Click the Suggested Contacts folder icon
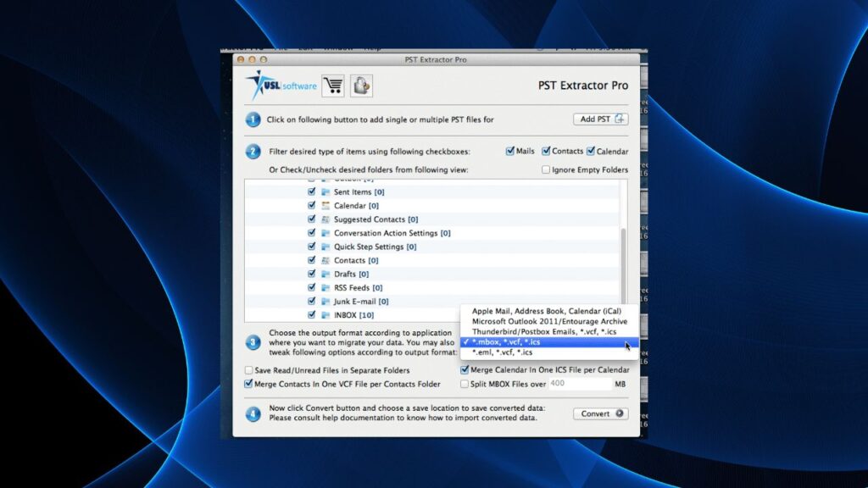 point(325,219)
